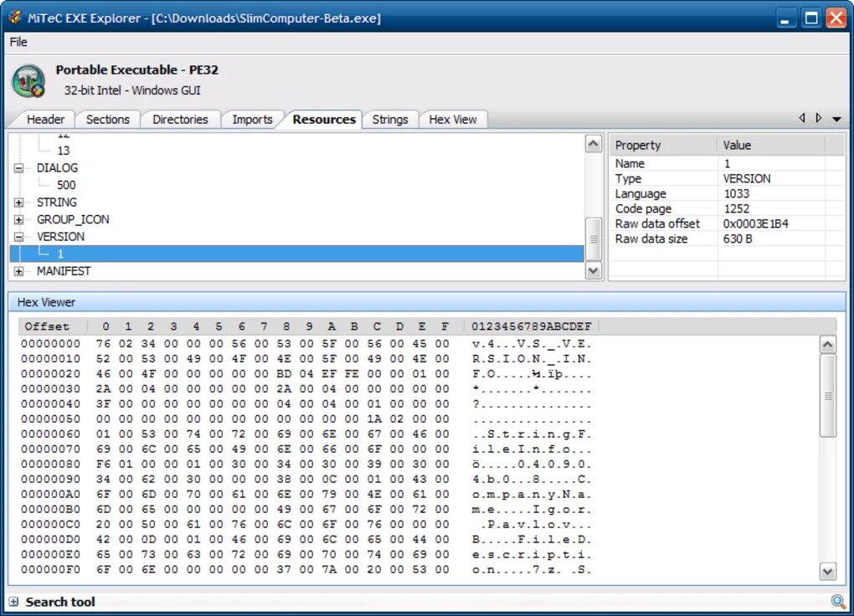Select the VERSION tree label
The image size is (854, 616).
coord(60,237)
